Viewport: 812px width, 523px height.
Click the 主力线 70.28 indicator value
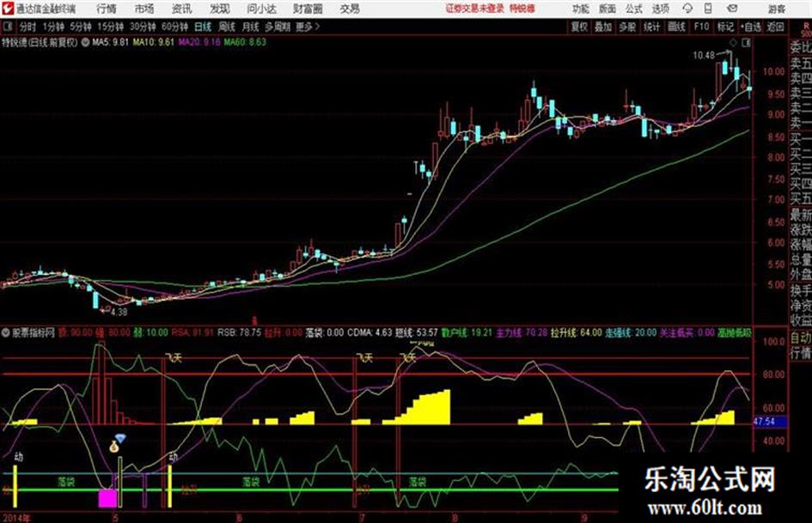tap(522, 332)
